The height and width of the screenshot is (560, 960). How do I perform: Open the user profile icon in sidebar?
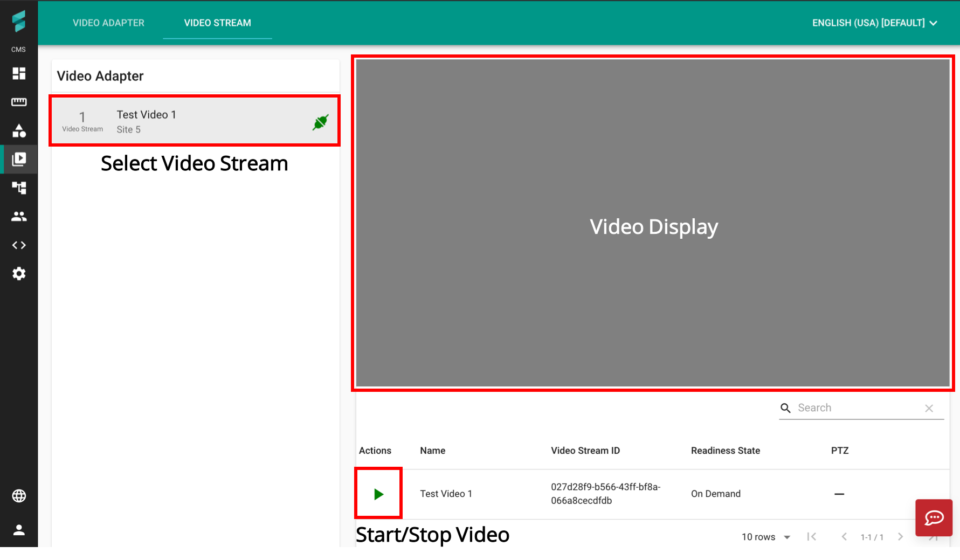[19, 530]
